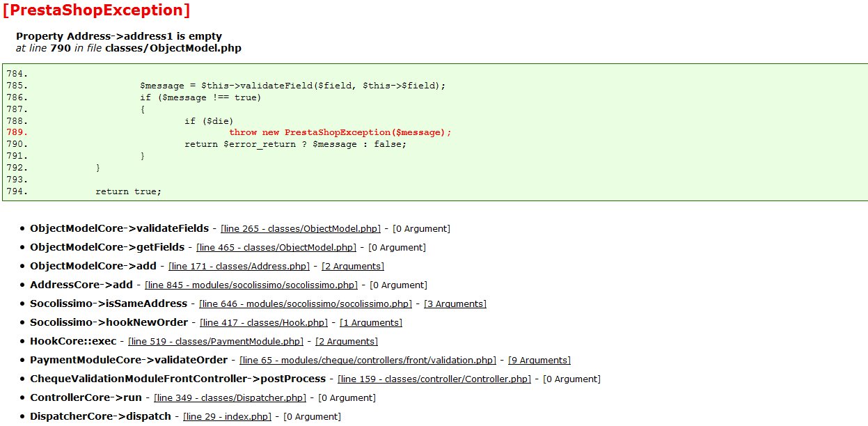Click [0 Argument] next to ControllerCore->run
The image size is (868, 426).
(347, 397)
